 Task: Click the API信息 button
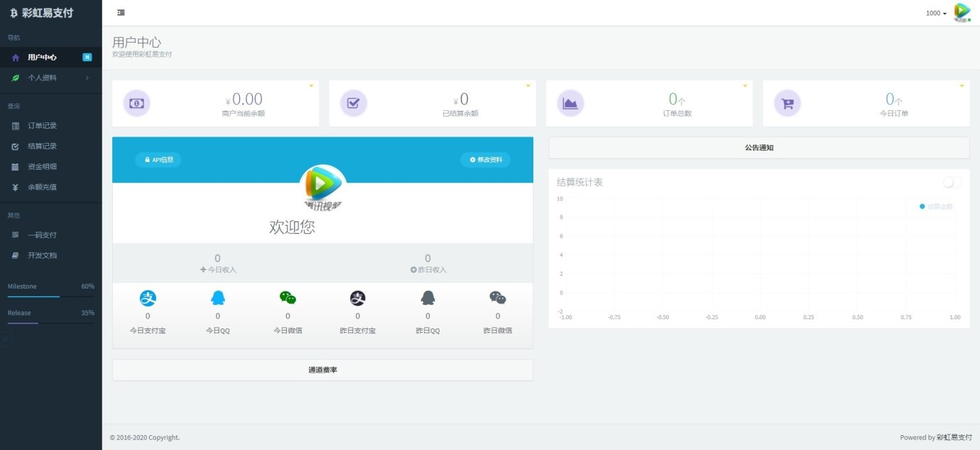click(158, 160)
